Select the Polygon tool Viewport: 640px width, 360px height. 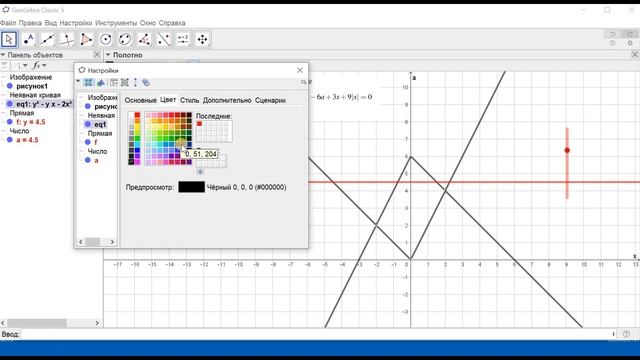coord(86,40)
